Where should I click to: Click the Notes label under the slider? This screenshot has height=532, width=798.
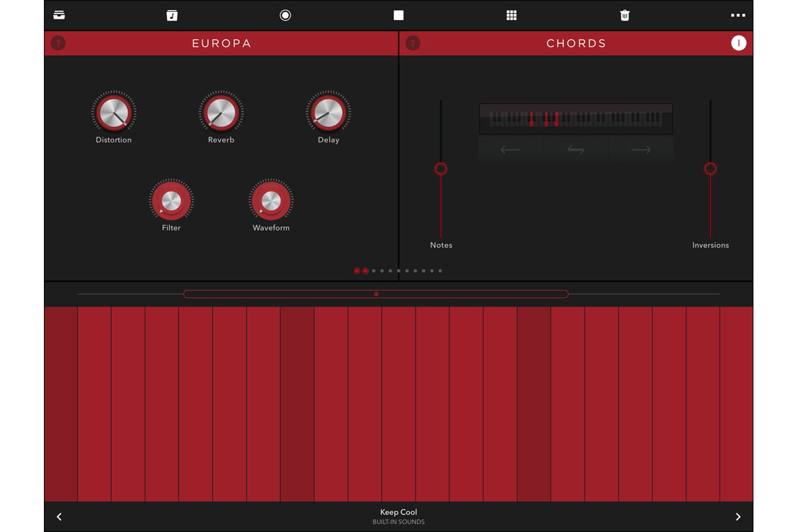coord(441,245)
